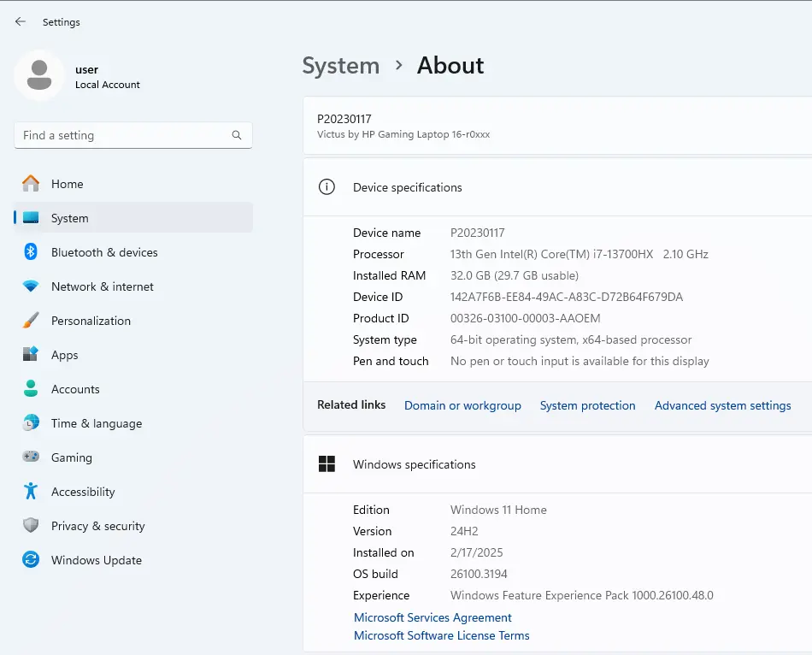812x655 pixels.
Task: Select Accounts in the sidebar
Action: [75, 389]
